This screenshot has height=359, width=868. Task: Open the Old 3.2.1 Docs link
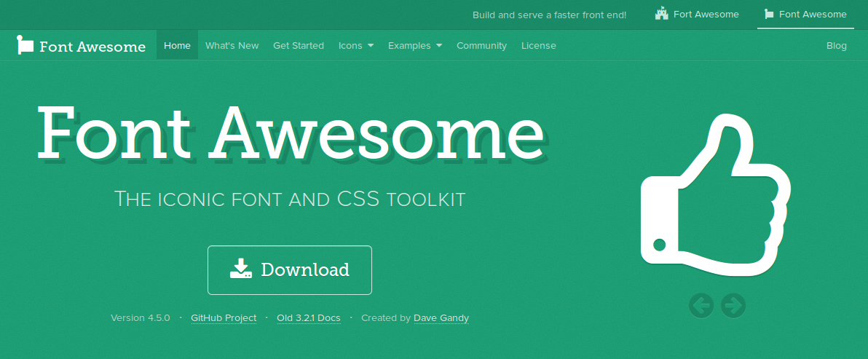pyautogui.click(x=309, y=318)
